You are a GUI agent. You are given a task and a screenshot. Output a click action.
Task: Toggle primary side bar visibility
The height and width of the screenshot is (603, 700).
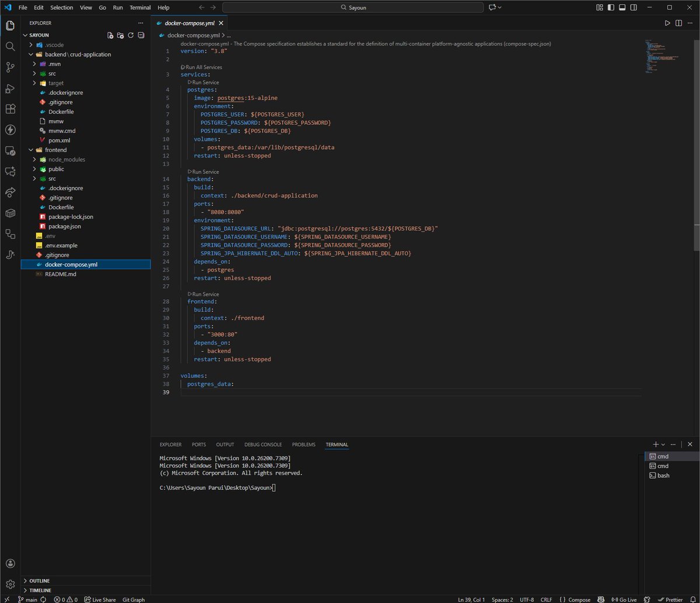click(x=611, y=8)
